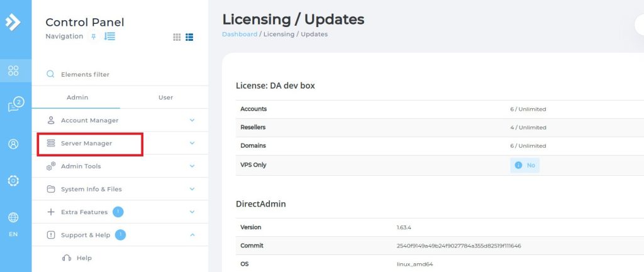Click the Accounts 6 / Unlimited value
The width and height of the screenshot is (644, 272).
point(528,109)
